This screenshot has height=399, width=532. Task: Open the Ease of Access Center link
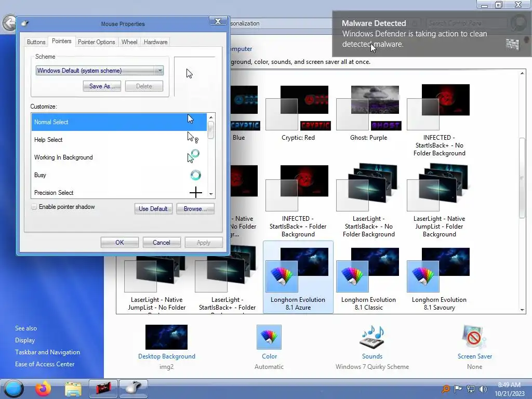point(45,364)
